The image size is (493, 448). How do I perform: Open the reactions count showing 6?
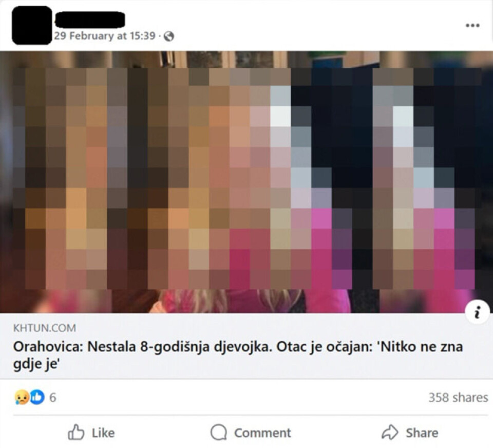click(53, 398)
